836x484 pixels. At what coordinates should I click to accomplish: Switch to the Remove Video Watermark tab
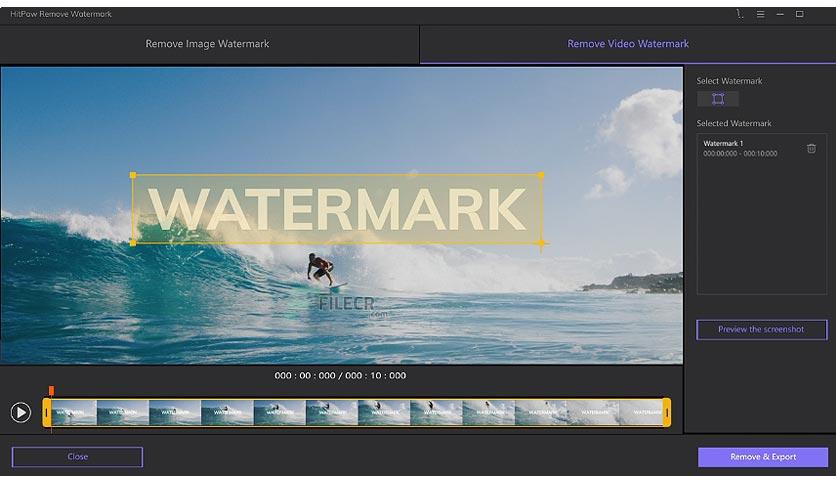[627, 44]
